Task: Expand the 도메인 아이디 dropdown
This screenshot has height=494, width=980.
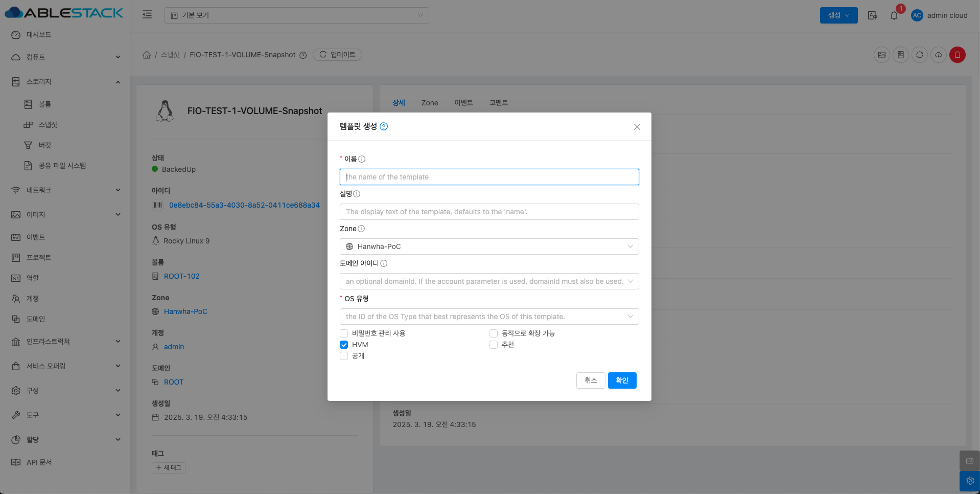Action: (x=489, y=281)
